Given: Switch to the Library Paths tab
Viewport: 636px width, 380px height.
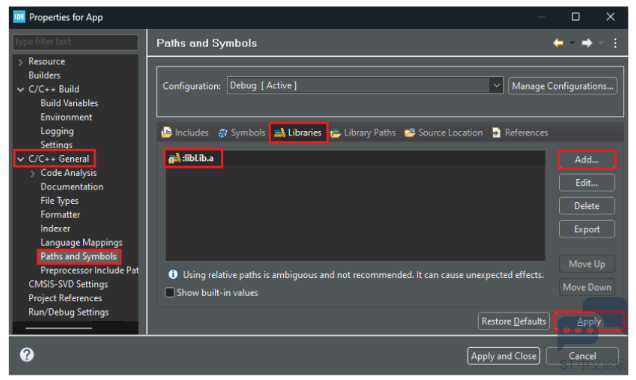Looking at the screenshot, I should tap(363, 133).
